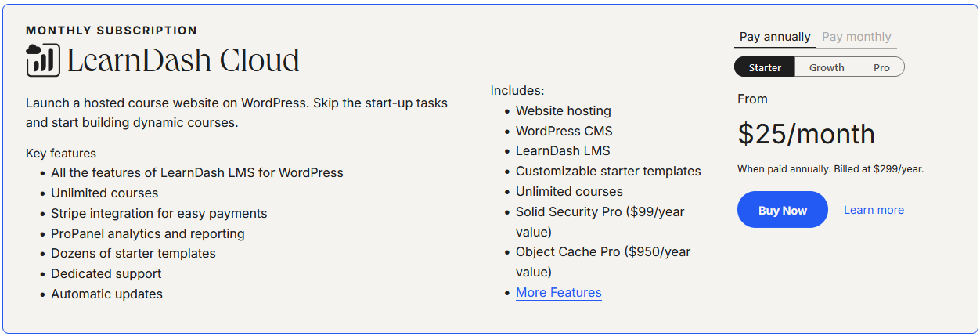Click the Object Cache Pro list item

pos(603,262)
